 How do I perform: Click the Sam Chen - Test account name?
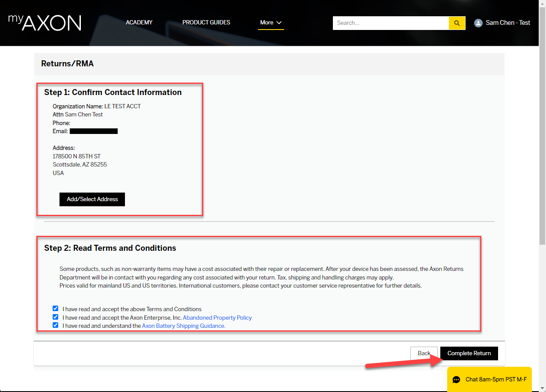click(507, 23)
